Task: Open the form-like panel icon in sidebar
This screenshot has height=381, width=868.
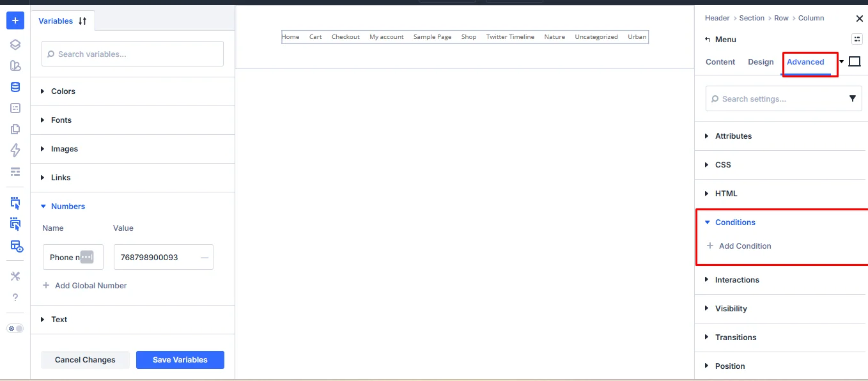Action: coord(15,108)
